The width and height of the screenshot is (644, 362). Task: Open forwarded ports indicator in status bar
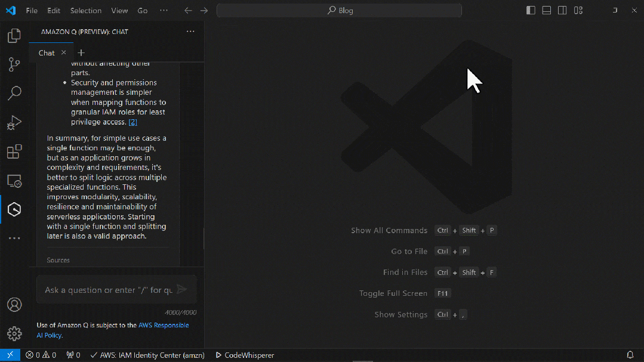73,355
